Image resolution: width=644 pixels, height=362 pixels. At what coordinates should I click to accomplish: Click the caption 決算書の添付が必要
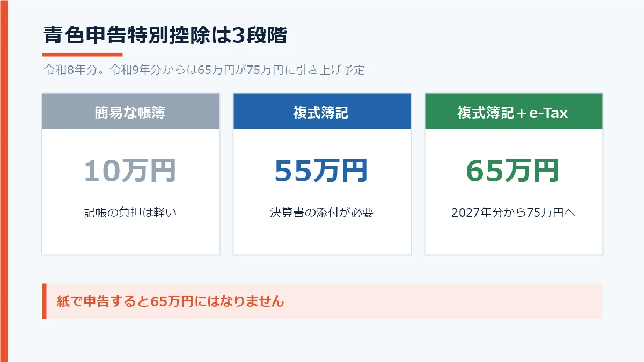tap(322, 212)
